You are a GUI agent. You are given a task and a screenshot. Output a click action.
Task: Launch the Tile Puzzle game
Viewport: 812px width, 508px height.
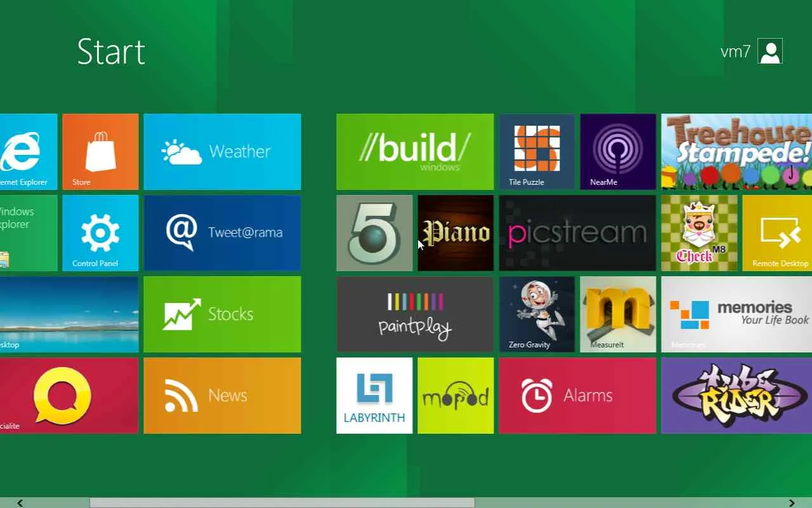pos(537,152)
